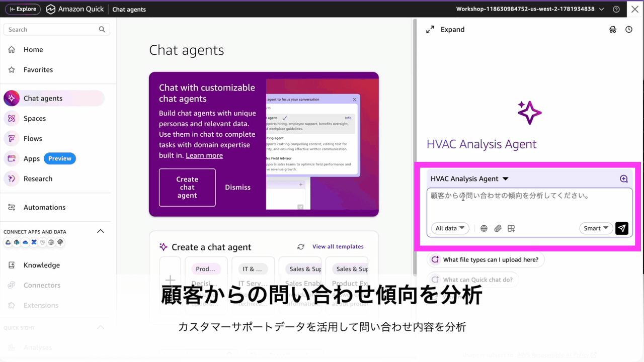Open the Smart mode dropdown
Screen dimensions: 644x362
coord(596,228)
